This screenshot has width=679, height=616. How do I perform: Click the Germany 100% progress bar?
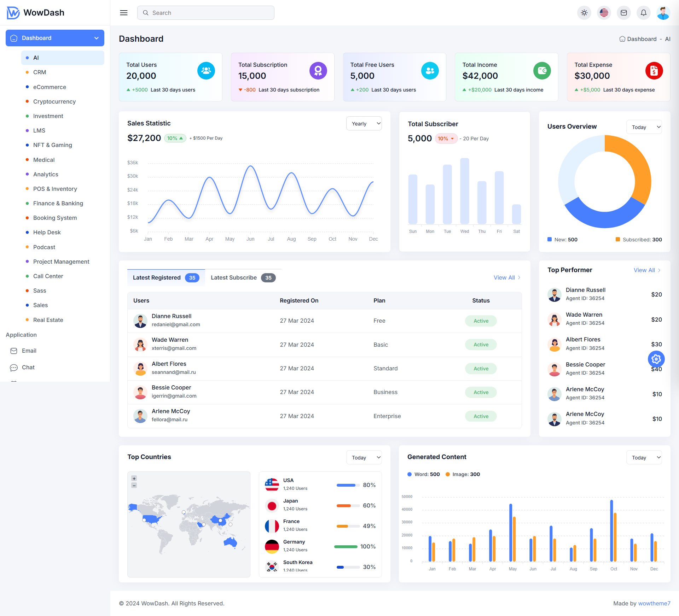click(x=346, y=546)
